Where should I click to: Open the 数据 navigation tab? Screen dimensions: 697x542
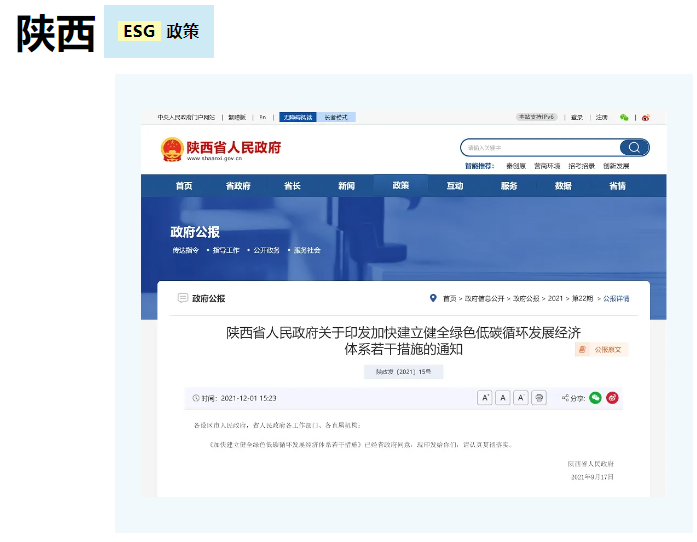tap(563, 186)
